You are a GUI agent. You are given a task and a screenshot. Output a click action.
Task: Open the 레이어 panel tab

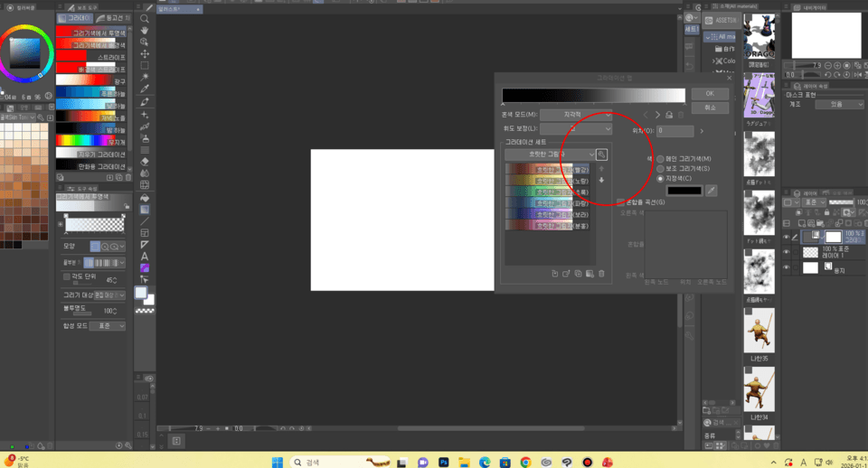point(805,193)
